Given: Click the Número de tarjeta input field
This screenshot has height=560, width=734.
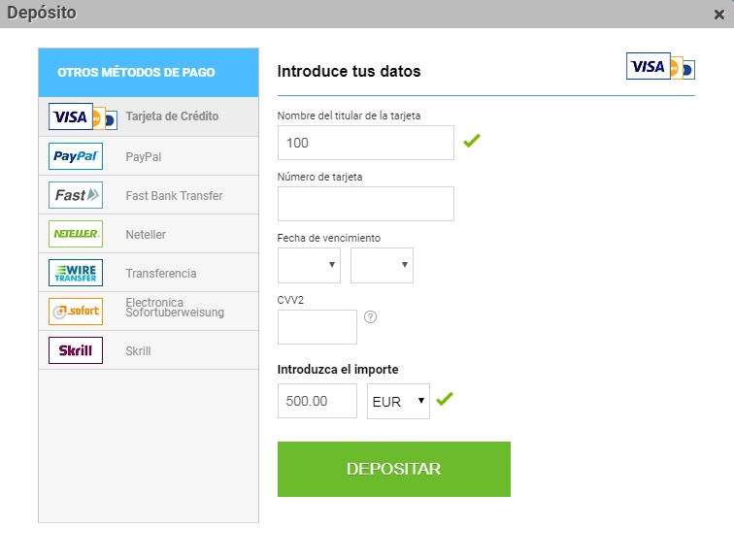Looking at the screenshot, I should (365, 204).
